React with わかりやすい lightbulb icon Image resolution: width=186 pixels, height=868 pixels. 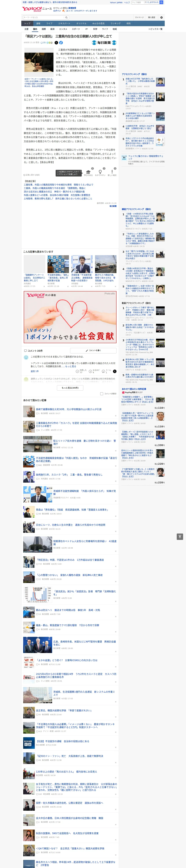[x=100, y=172]
